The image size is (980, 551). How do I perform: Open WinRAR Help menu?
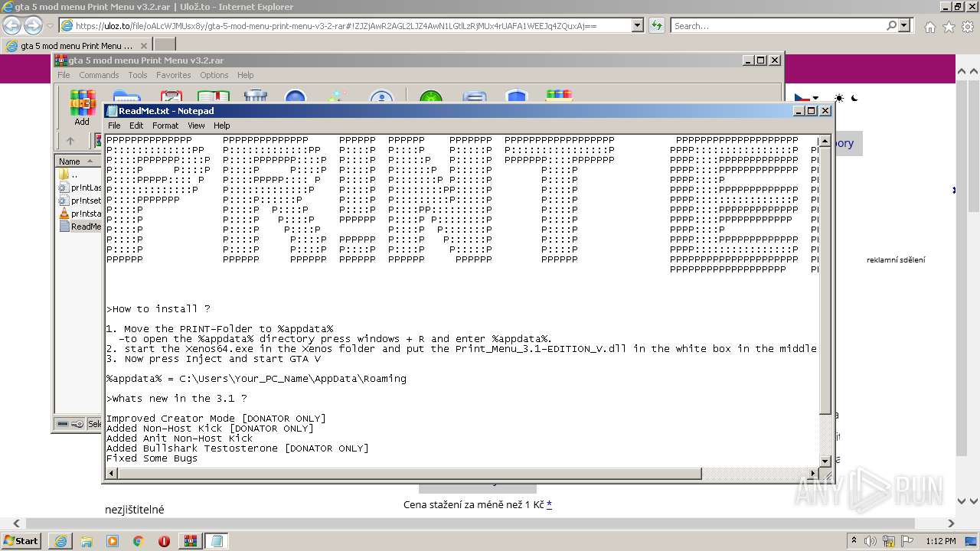tap(245, 75)
